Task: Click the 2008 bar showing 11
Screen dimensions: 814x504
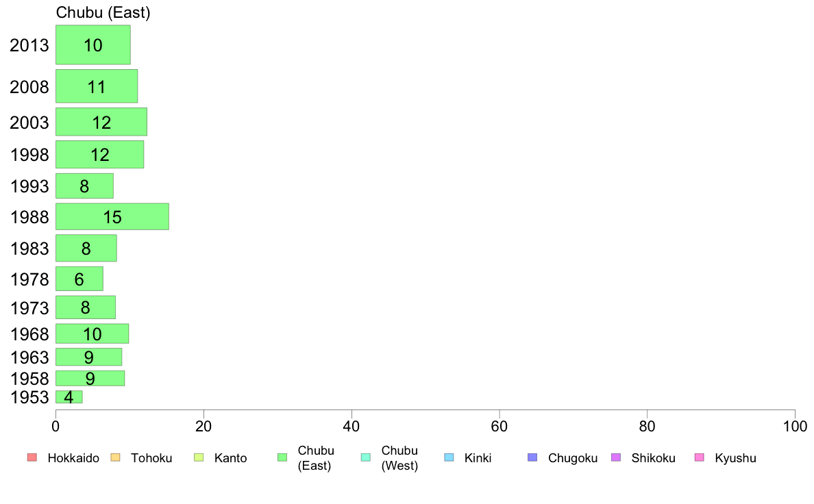Action: click(x=96, y=86)
